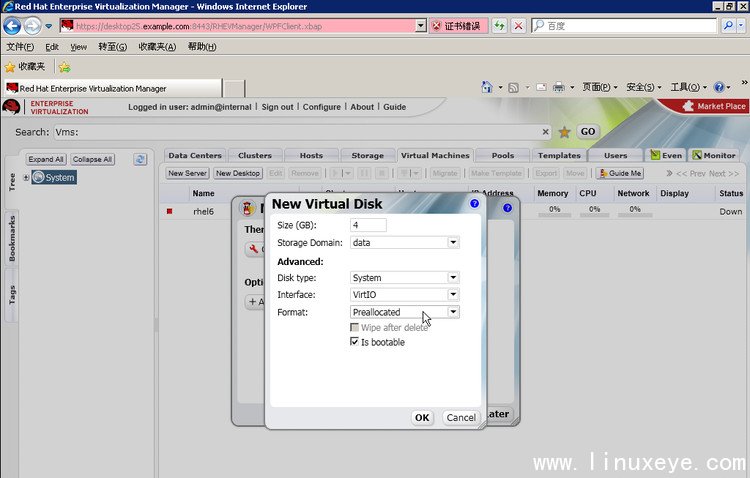This screenshot has width=750, height=478.
Task: Click Expand All in tree panel
Action: pos(46,159)
